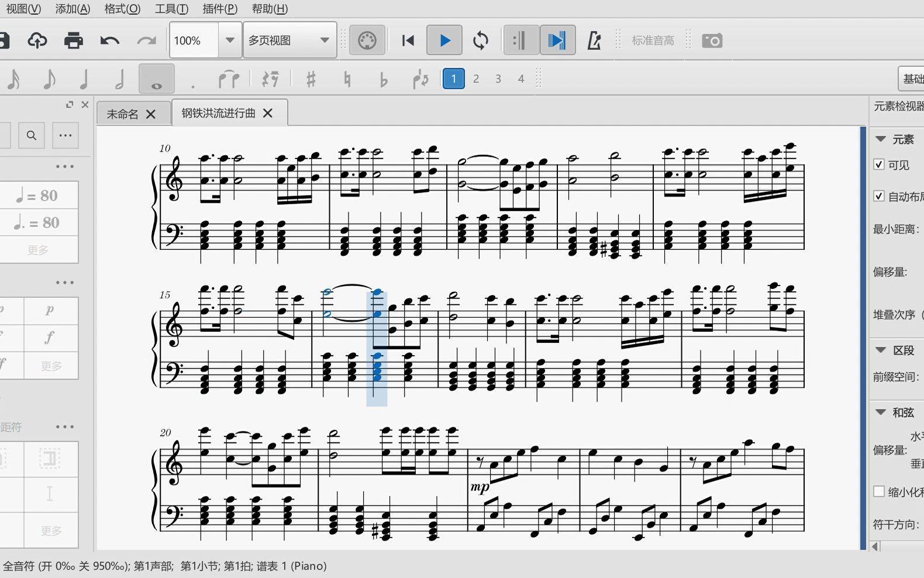Viewport: 924px width, 578px height.
Task: Click the metronome icon
Action: pos(594,40)
